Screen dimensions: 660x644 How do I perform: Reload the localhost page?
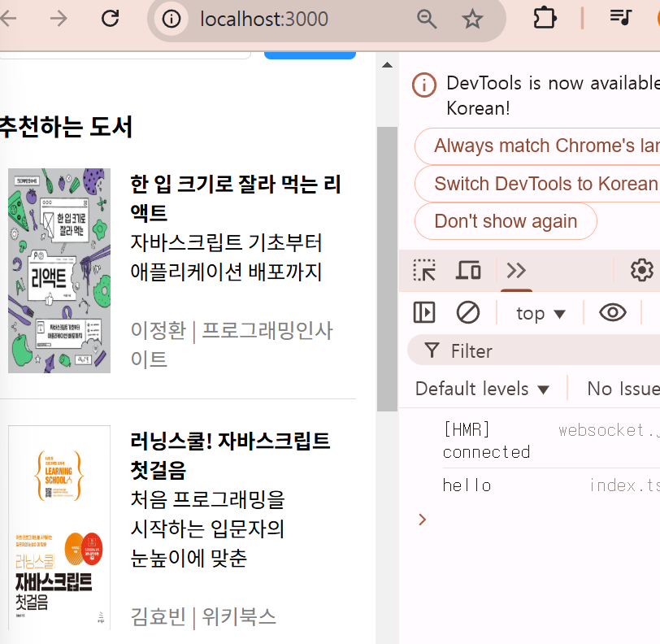tap(111, 18)
